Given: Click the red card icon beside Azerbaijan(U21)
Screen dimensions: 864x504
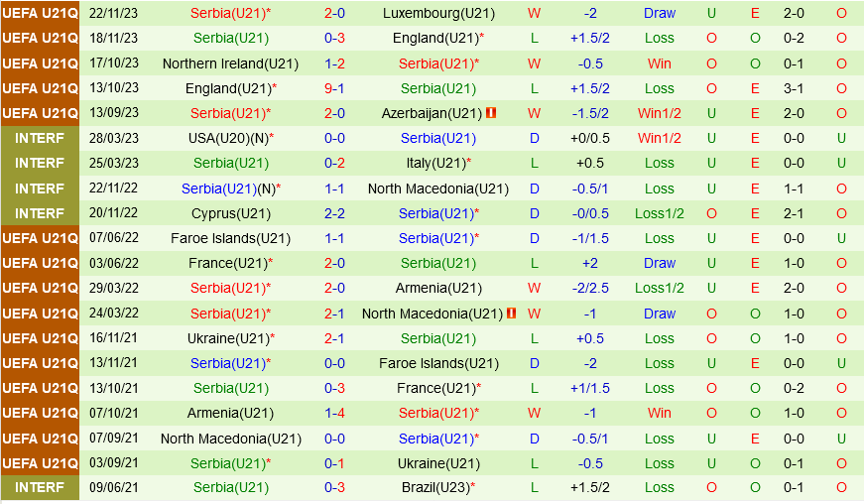Looking at the screenshot, I should coord(491,113).
